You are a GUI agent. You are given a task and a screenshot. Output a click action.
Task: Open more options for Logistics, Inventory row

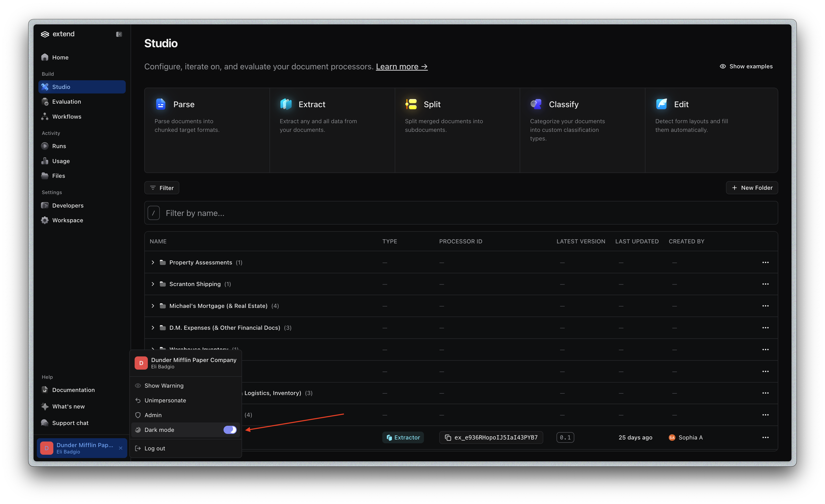(765, 393)
